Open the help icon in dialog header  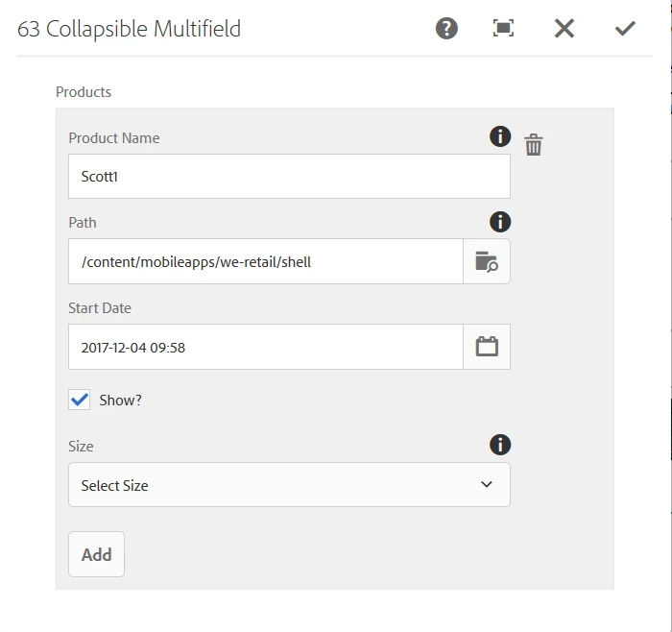click(x=446, y=29)
